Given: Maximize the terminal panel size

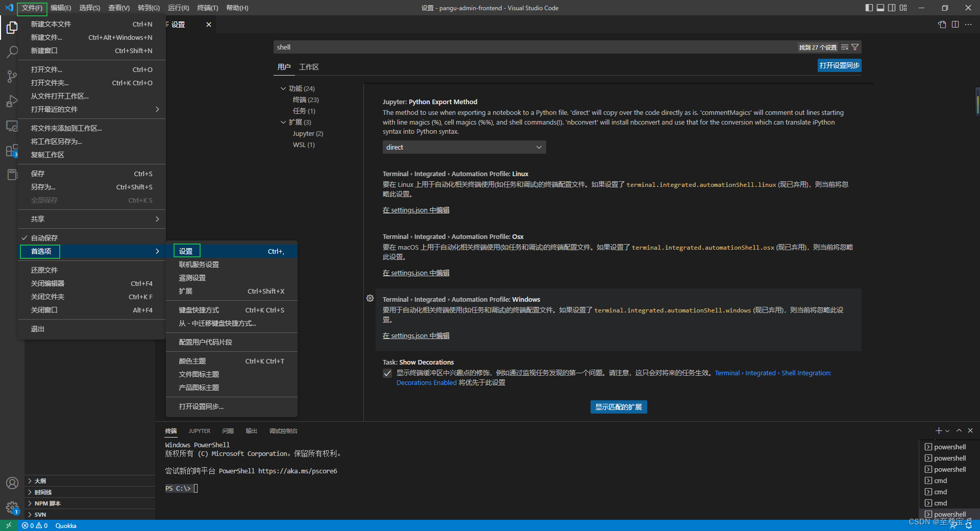Looking at the screenshot, I should [959, 430].
